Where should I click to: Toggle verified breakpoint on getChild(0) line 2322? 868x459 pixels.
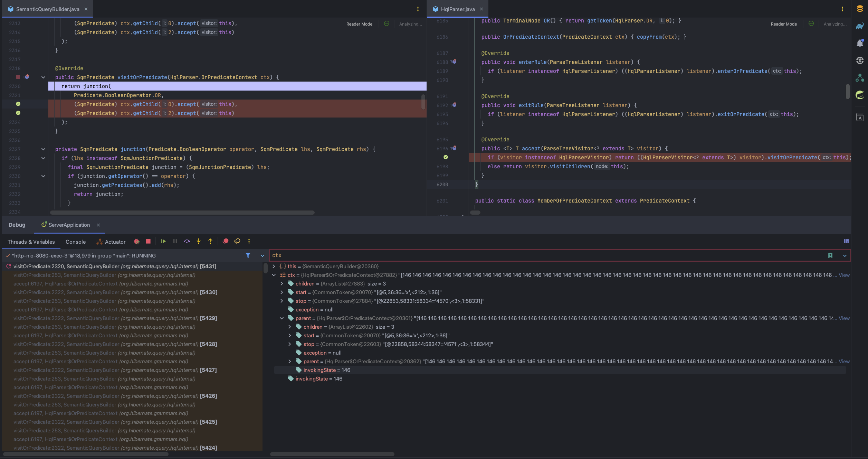point(18,104)
